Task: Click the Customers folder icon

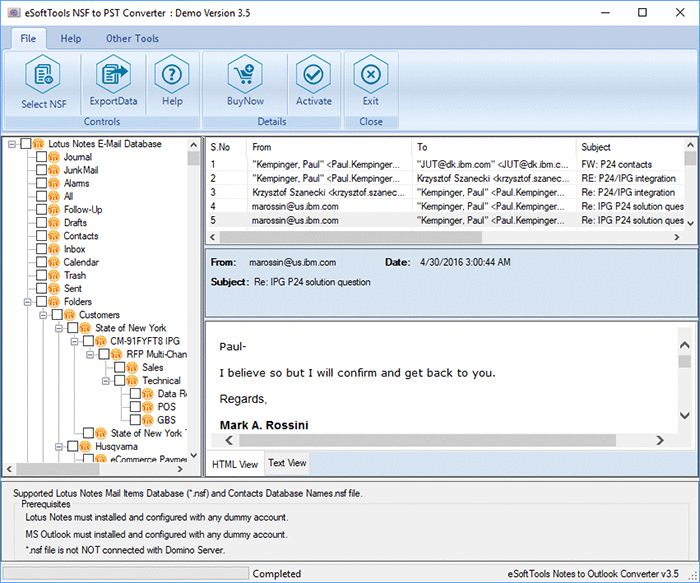Action: click(x=70, y=315)
